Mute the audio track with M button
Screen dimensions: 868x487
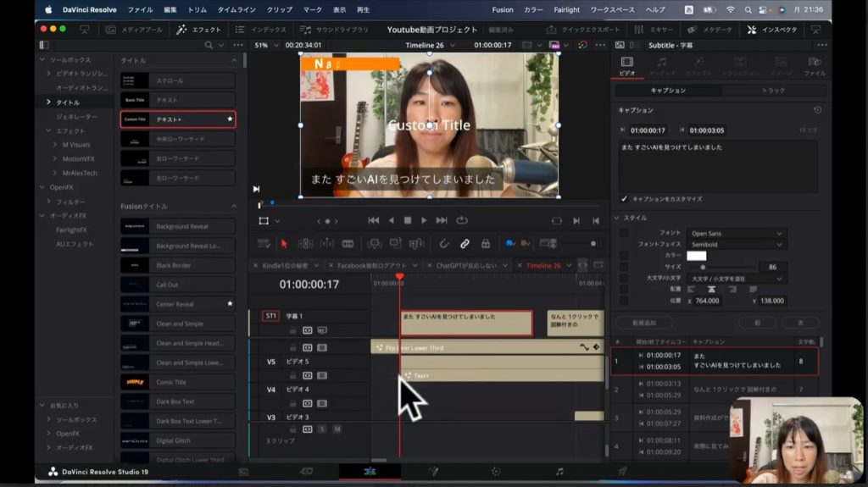[x=337, y=429]
